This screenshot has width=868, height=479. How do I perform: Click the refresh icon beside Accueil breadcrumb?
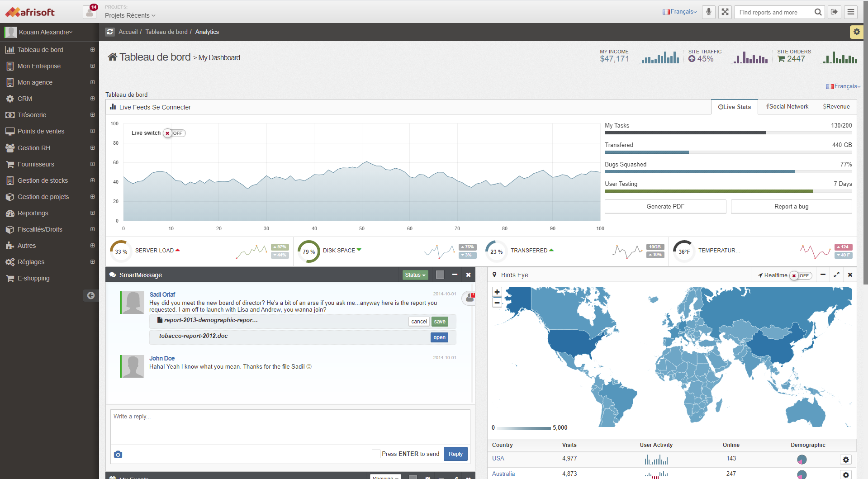click(110, 32)
